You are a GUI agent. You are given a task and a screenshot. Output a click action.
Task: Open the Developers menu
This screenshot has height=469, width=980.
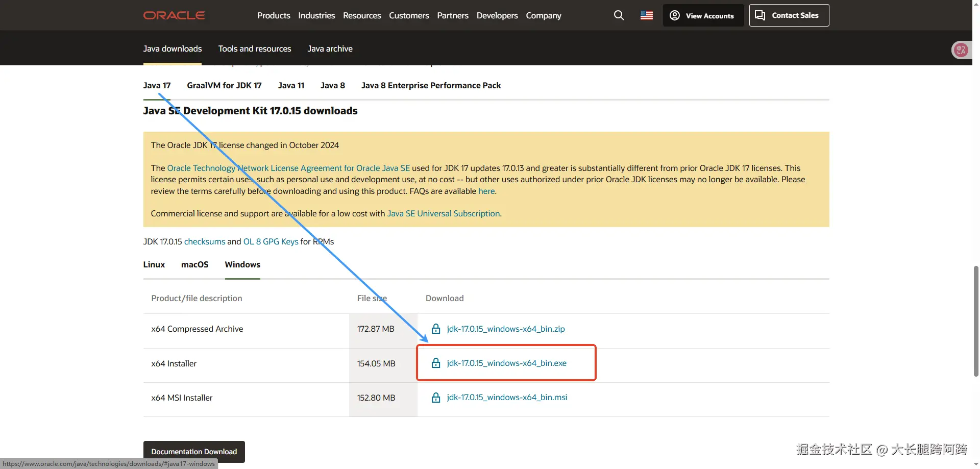coord(497,15)
